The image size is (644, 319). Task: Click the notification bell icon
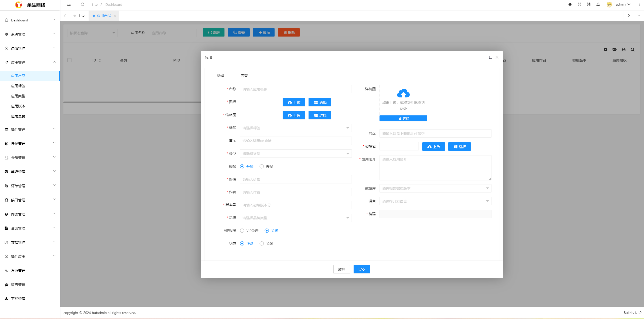[x=598, y=4]
